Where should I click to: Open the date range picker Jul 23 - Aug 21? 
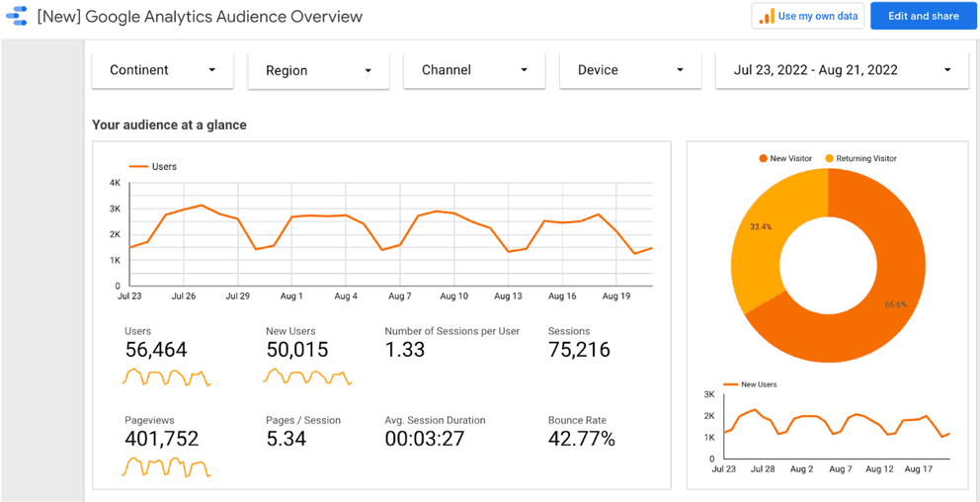click(842, 70)
